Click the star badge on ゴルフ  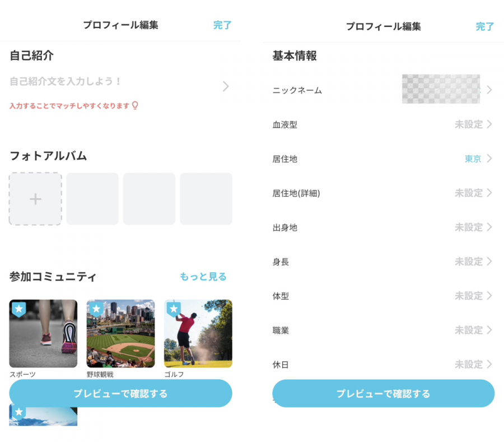pyautogui.click(x=174, y=309)
